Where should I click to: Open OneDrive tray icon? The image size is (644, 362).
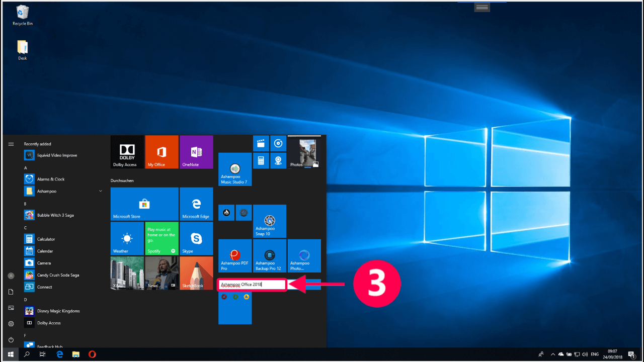[x=561, y=354]
